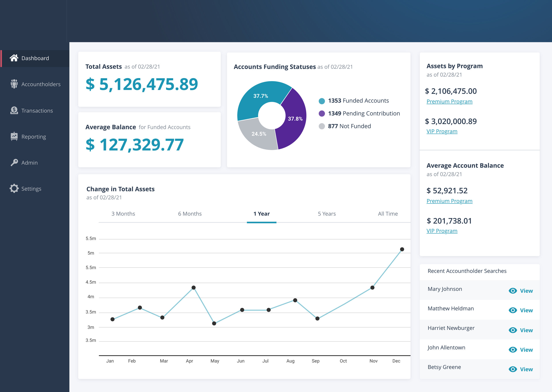The width and height of the screenshot is (552, 392).
Task: Open Accountholders via its people icon
Action: [14, 84]
